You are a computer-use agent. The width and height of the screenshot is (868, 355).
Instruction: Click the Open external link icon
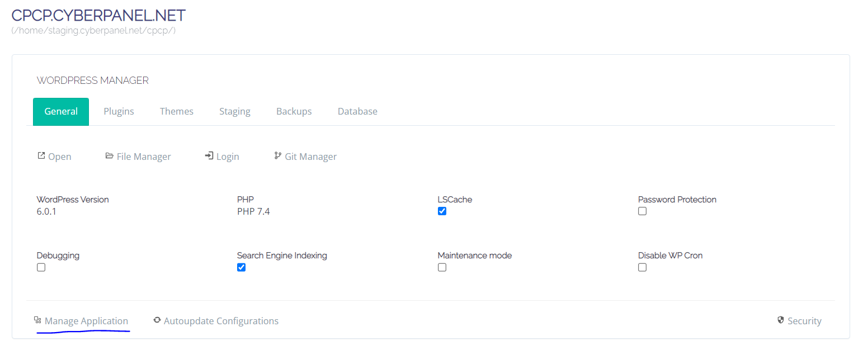pyautogui.click(x=41, y=156)
